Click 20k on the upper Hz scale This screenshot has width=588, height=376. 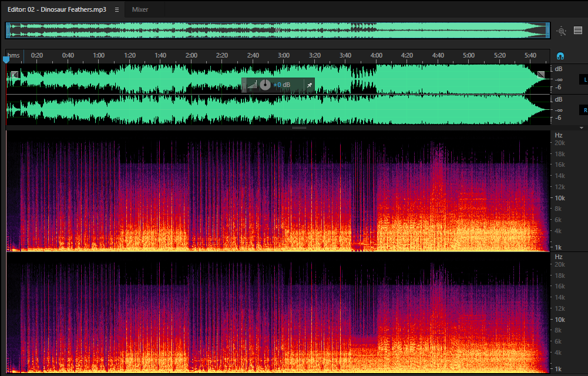coord(559,143)
